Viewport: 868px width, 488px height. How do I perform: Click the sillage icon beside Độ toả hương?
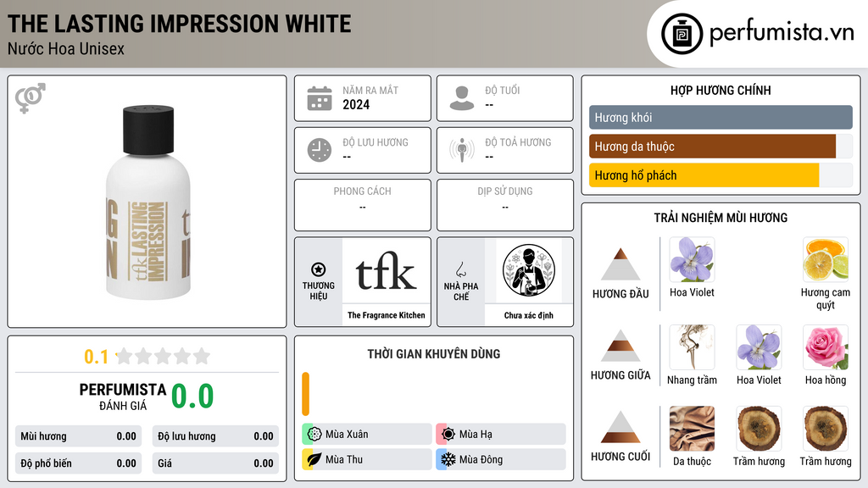coord(462,150)
